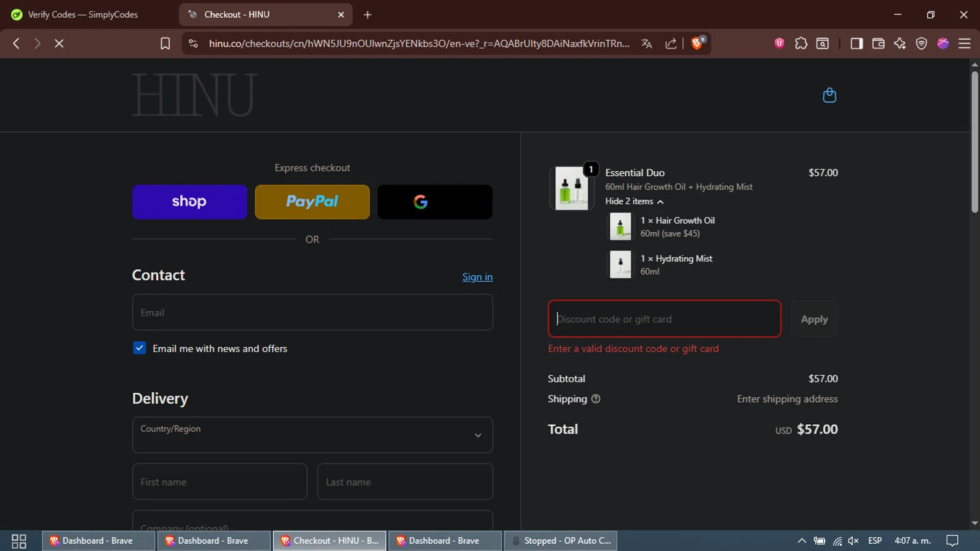Click the HINU logo
The width and height of the screenshot is (980, 551).
pos(195,95)
